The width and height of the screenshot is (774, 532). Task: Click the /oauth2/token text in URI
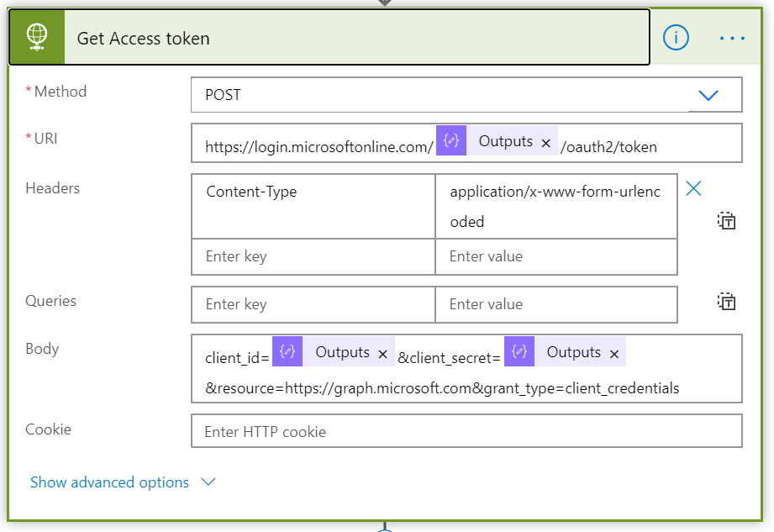pos(608,147)
